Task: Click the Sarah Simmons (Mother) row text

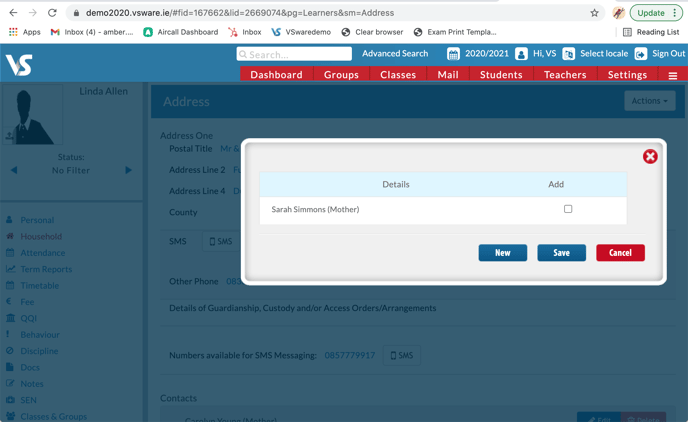Action: pos(315,209)
